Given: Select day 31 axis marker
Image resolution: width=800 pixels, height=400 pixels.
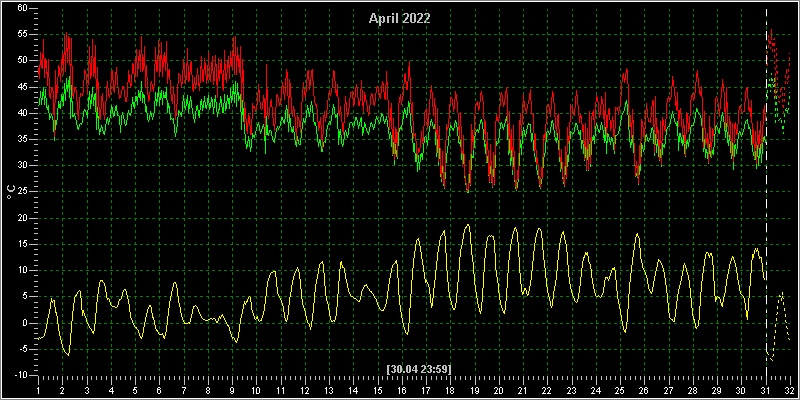Looking at the screenshot, I should 766,389.
